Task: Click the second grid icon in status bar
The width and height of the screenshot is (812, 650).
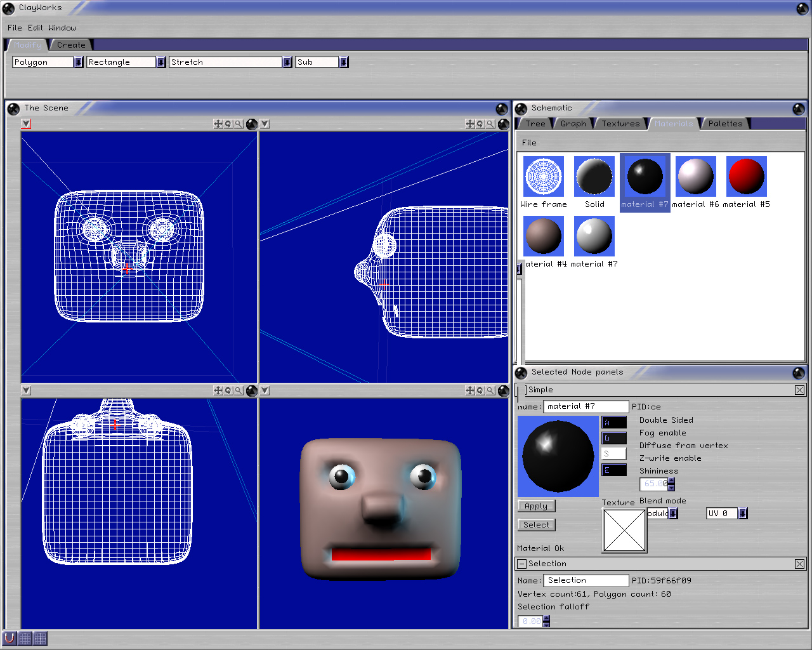Action: click(40, 638)
